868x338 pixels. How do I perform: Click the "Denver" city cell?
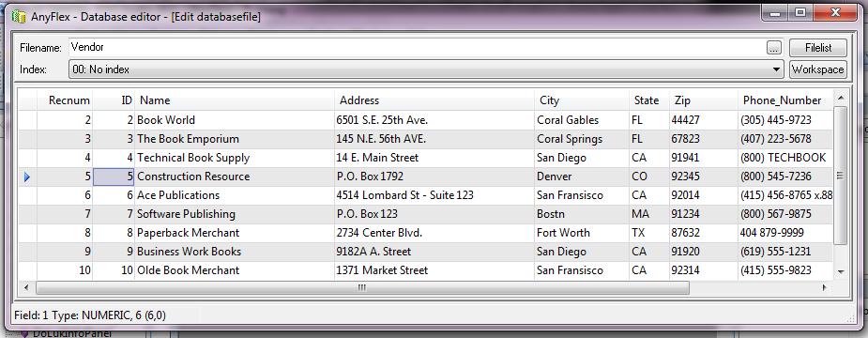581,177
